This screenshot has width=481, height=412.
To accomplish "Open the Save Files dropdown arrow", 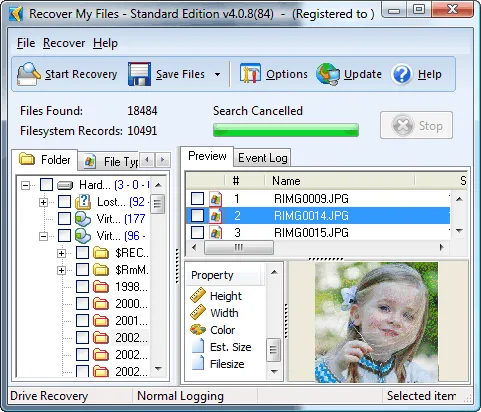I will pos(217,74).
